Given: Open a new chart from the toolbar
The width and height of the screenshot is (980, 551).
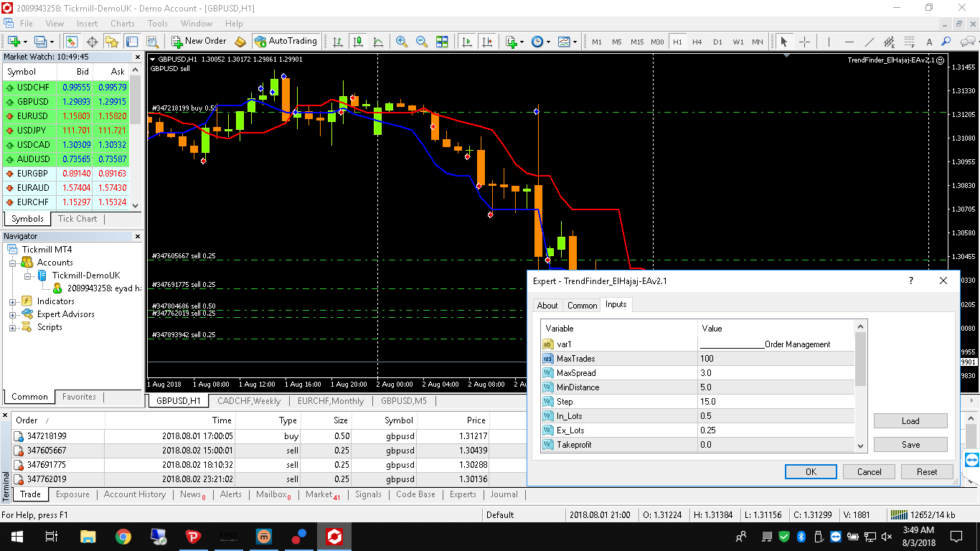Looking at the screenshot, I should tap(14, 42).
